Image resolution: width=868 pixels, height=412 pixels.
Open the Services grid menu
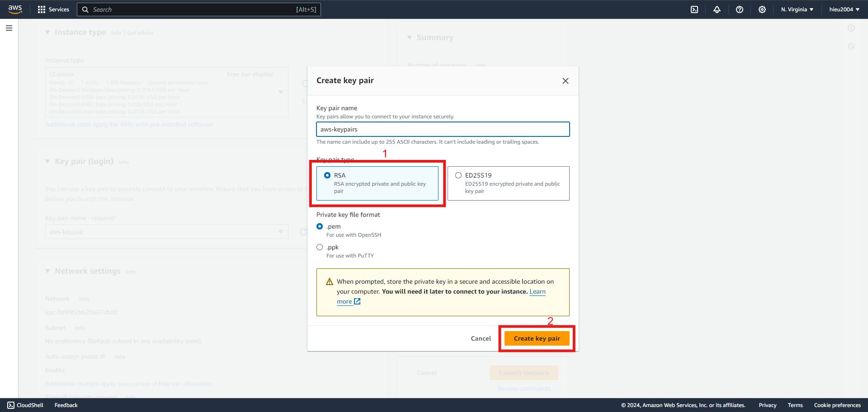coord(53,9)
